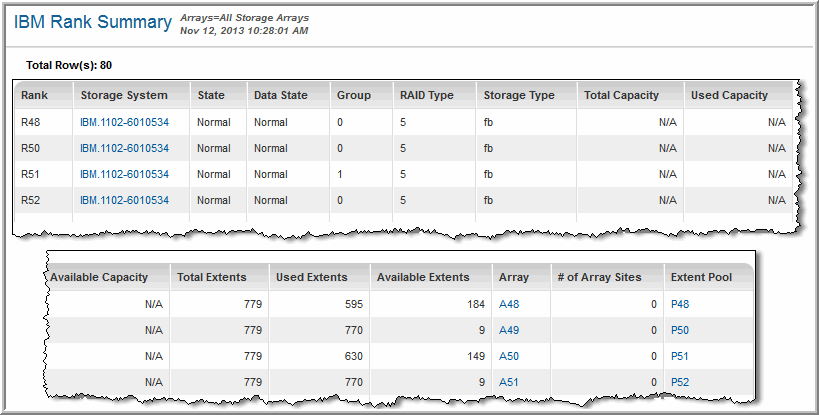Sort by Used Extents header
This screenshot has width=819, height=415.
point(312,276)
